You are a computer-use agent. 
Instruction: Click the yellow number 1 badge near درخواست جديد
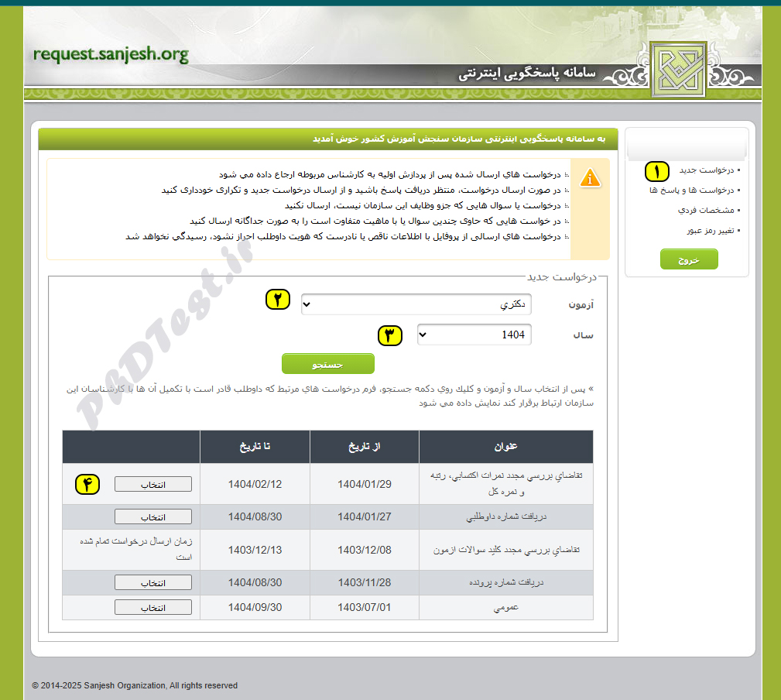click(656, 172)
